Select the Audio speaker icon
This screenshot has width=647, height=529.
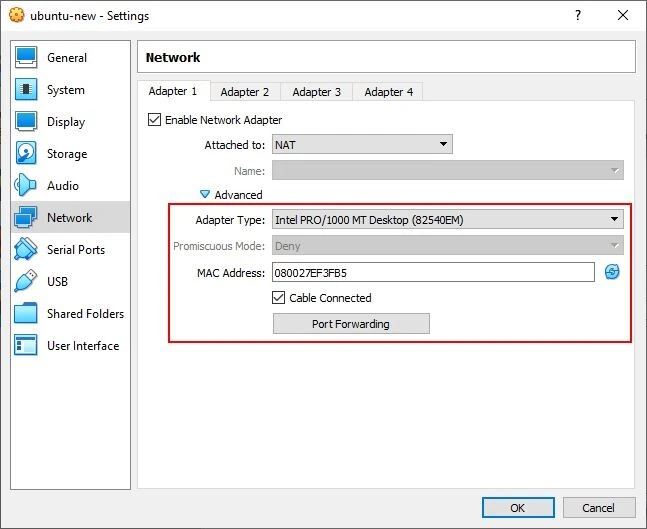[x=27, y=186]
